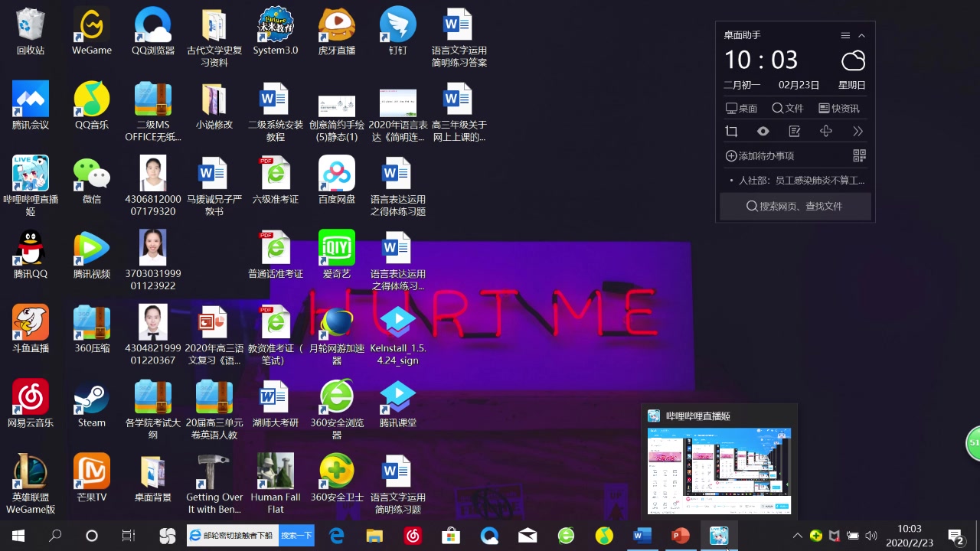Toggle the eye icon in 桌面助手
This screenshot has width=980, height=551.
tap(763, 132)
